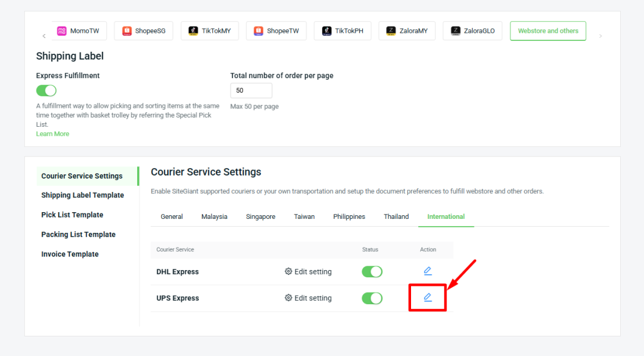
Task: Open the Invoice Template section
Action: tap(70, 254)
